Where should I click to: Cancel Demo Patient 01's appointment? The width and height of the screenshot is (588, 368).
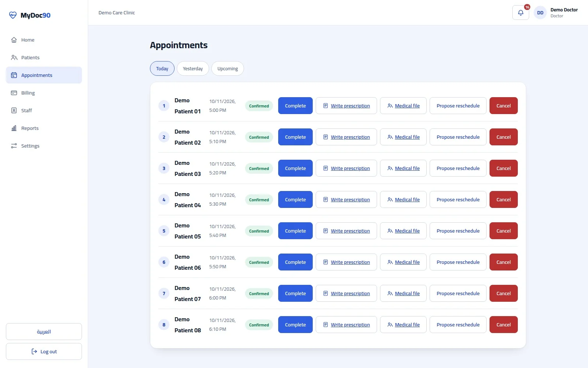[x=503, y=106]
